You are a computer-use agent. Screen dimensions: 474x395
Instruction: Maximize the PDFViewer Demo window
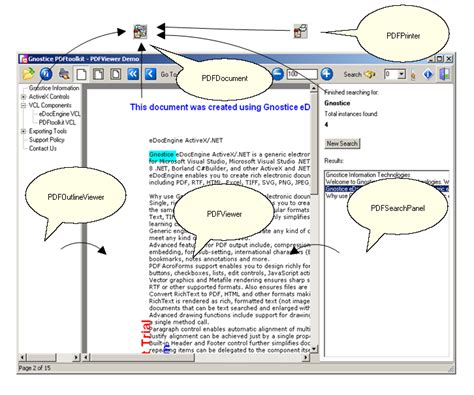(440, 59)
